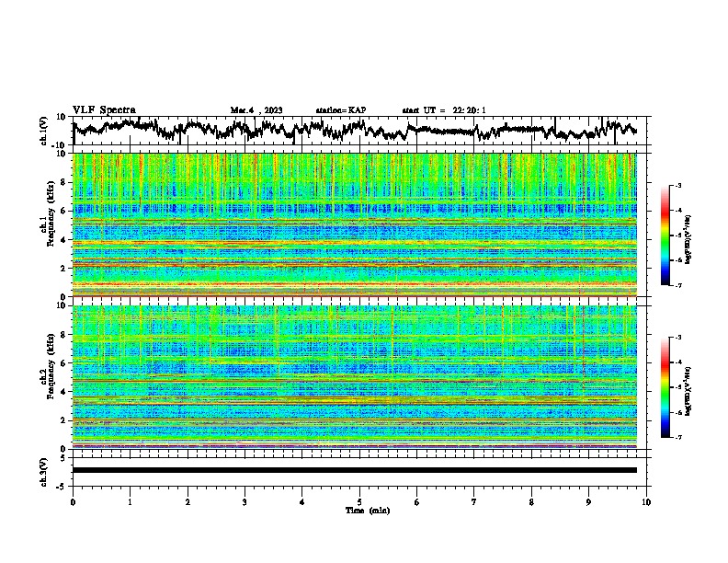Click the ch.2 color scale bar
The image size is (728, 563).
pyautogui.click(x=665, y=387)
